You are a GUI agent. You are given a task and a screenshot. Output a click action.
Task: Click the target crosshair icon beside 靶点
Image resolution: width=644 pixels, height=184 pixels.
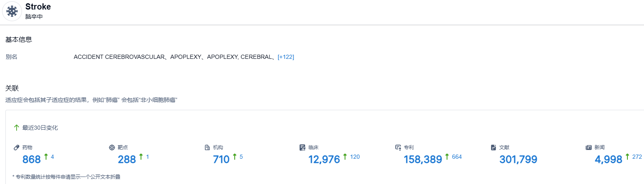click(x=112, y=148)
